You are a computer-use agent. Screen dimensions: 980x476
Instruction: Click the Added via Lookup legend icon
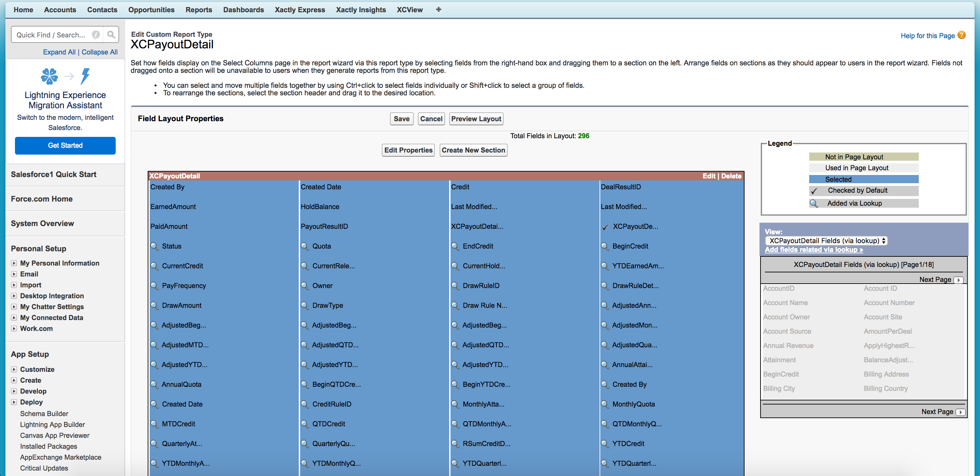click(814, 203)
